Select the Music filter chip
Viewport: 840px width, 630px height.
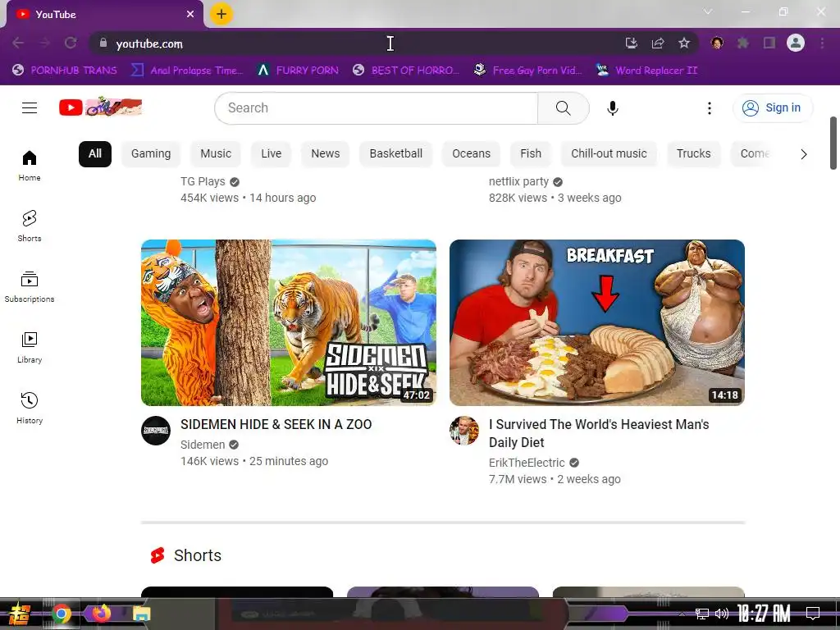point(216,153)
